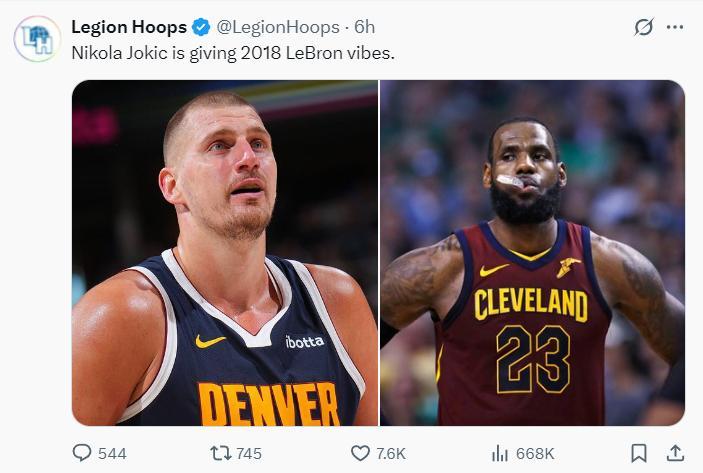Open the view analytics bar chart icon
Viewport: 703px width, 473px height.
coord(502,453)
